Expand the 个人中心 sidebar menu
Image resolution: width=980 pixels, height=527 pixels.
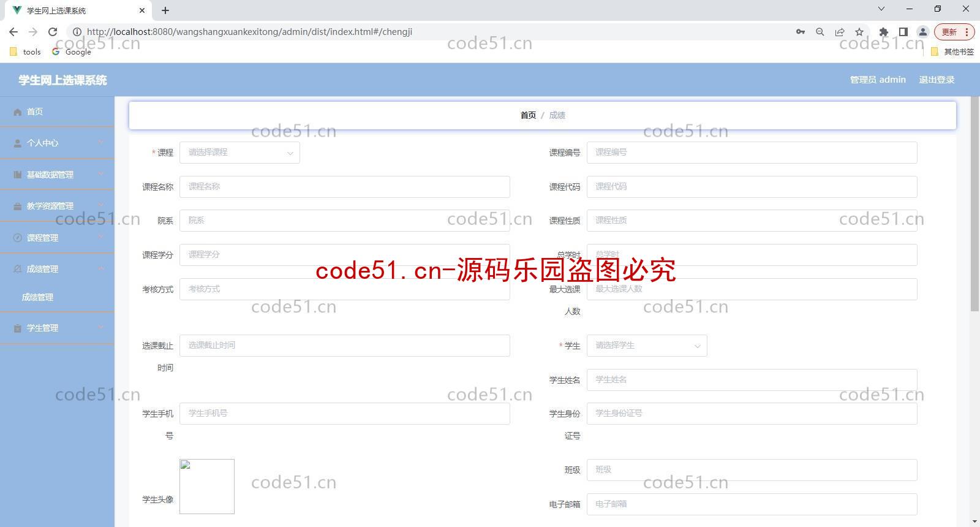point(57,143)
